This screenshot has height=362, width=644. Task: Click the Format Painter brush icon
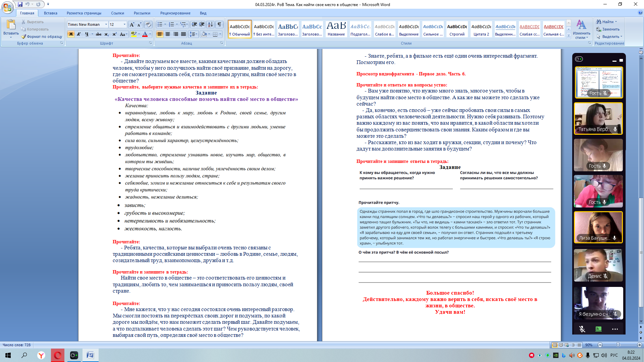(x=23, y=37)
